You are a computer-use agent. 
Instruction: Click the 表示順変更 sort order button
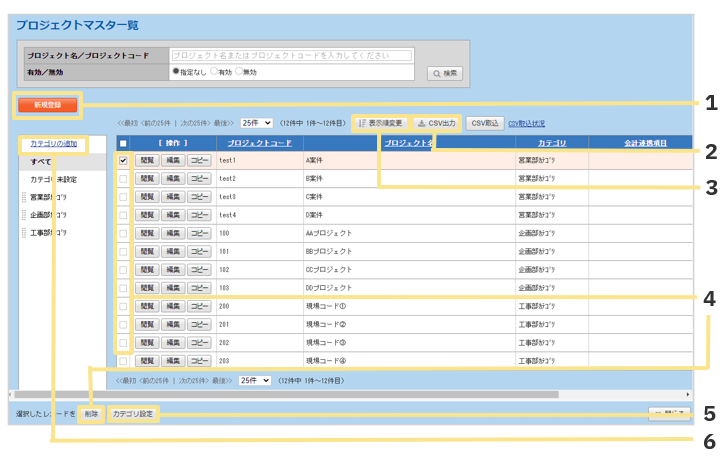[x=381, y=123]
